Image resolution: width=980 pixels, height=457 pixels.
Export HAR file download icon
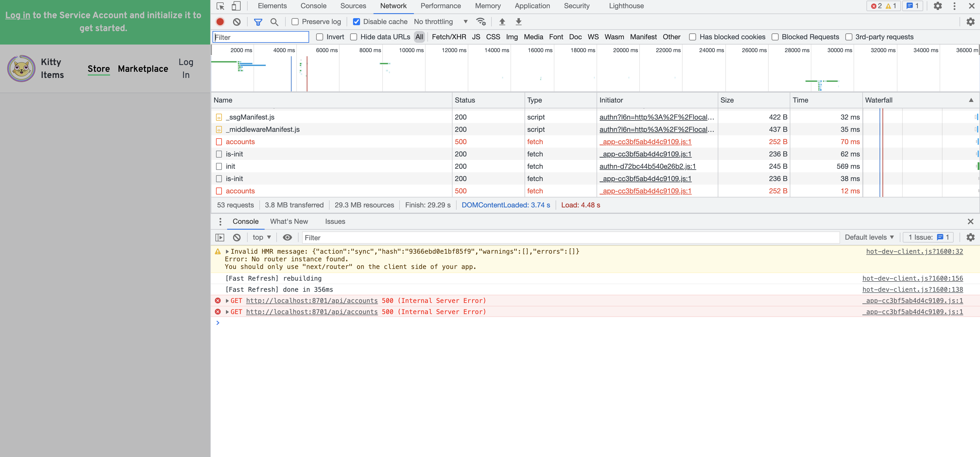[x=518, y=22]
